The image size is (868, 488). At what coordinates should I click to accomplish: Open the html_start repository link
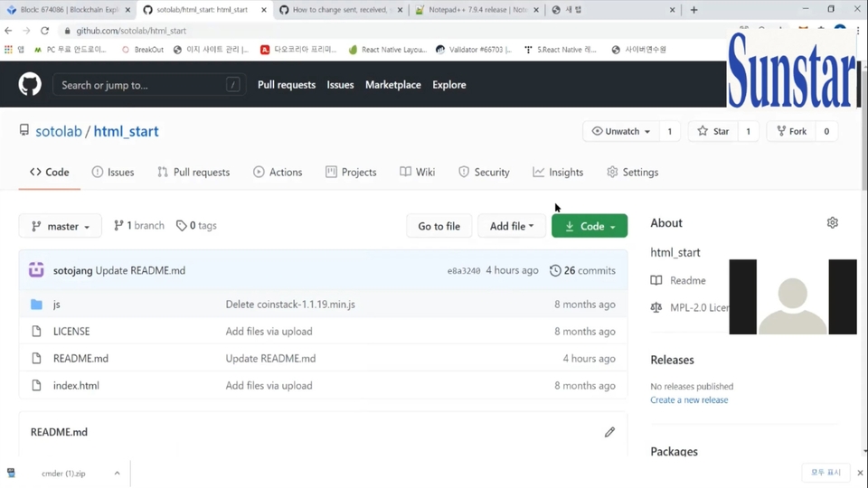coord(126,131)
